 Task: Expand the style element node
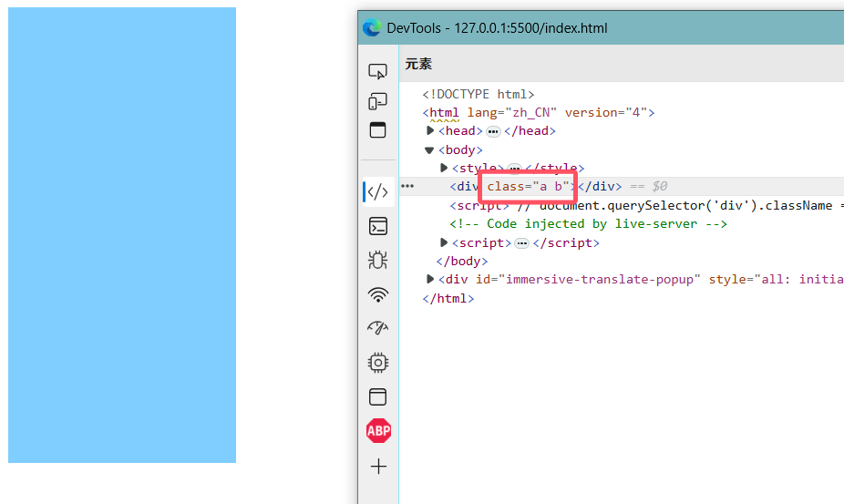point(445,169)
